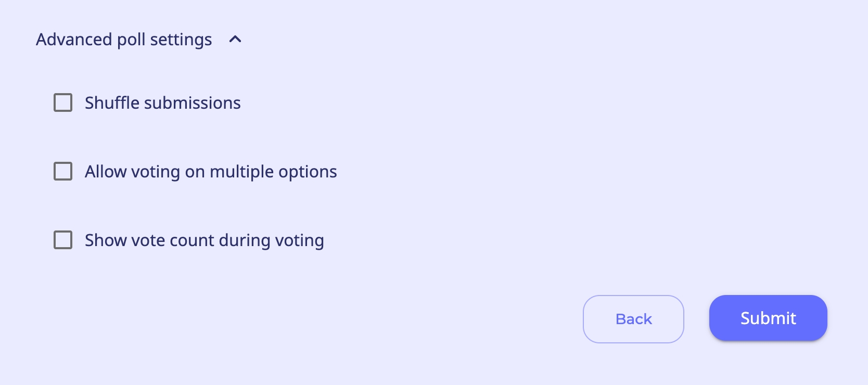Screen dimensions: 868x385
Task: Tick the Shuffle submissions checkbox
Action: (x=63, y=102)
